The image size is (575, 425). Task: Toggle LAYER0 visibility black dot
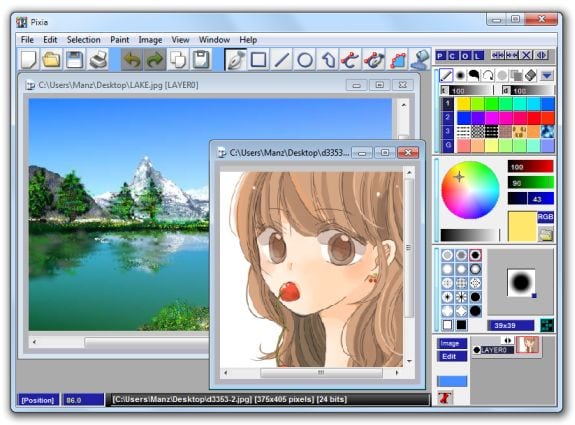point(476,350)
